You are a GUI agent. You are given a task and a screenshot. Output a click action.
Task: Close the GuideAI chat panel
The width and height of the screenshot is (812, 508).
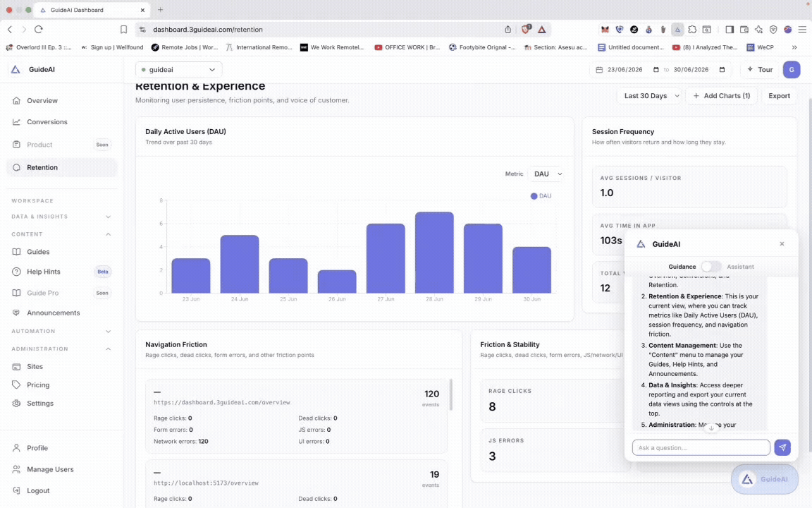tap(782, 243)
